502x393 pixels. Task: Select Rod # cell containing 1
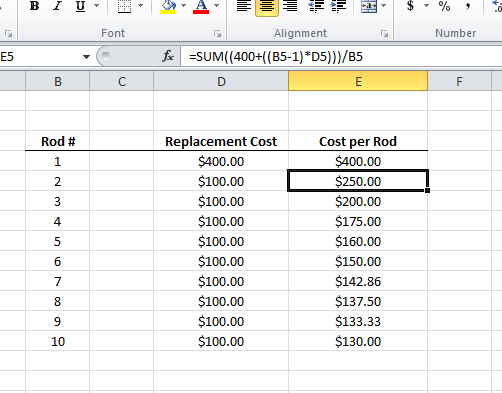point(58,161)
